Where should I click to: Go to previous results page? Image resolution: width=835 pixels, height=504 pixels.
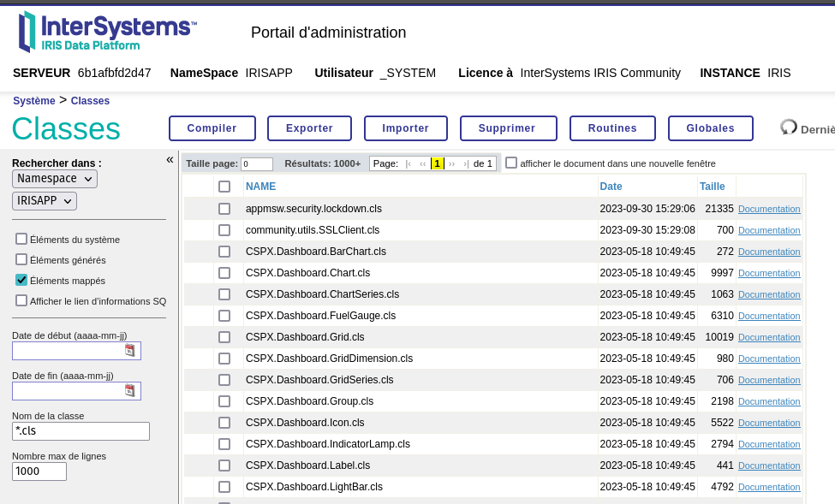click(422, 163)
